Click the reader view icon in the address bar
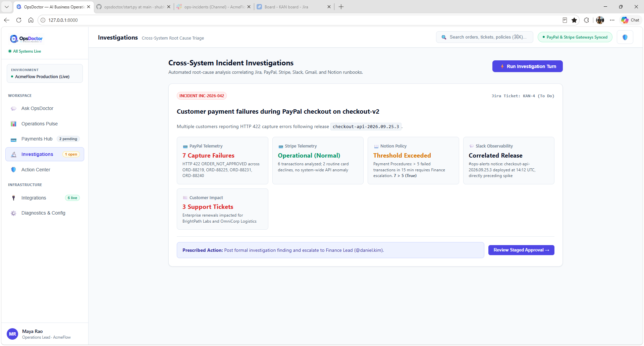The height and width of the screenshot is (346, 644). [565, 20]
